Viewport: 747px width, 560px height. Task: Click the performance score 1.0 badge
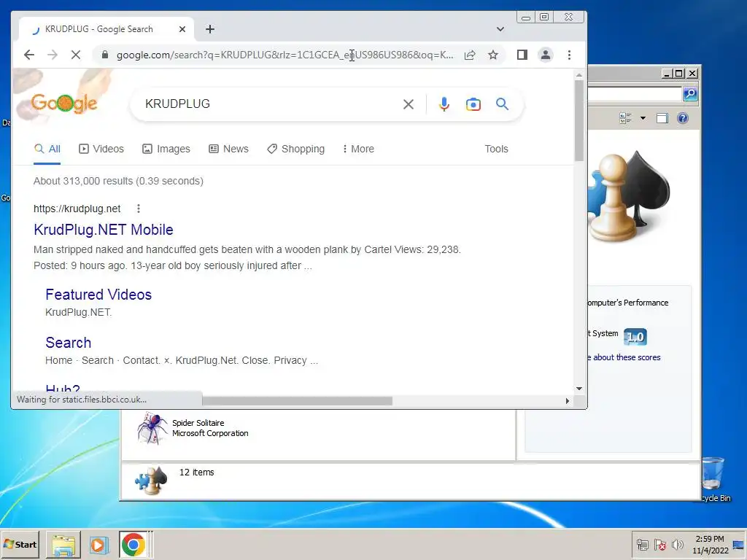pos(635,337)
